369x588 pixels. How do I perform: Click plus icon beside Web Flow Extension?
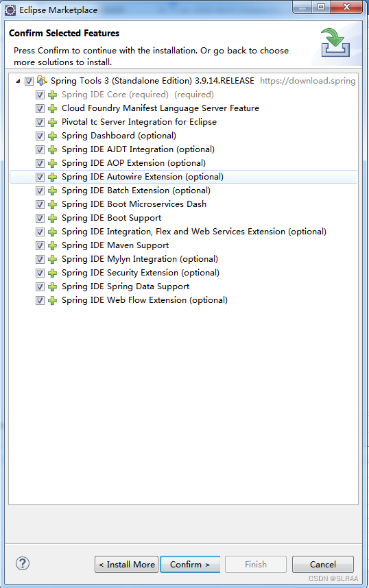tap(53, 300)
